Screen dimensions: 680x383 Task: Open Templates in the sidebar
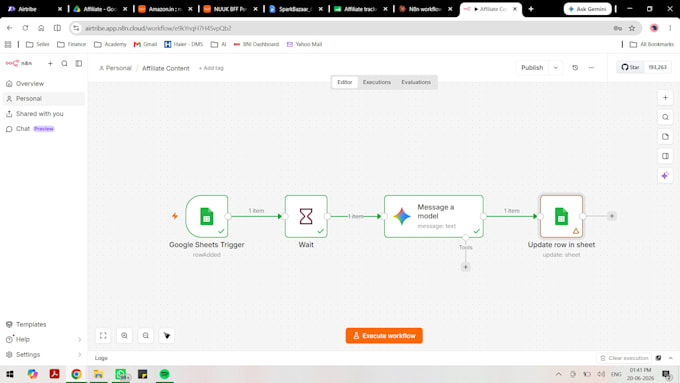43,324
